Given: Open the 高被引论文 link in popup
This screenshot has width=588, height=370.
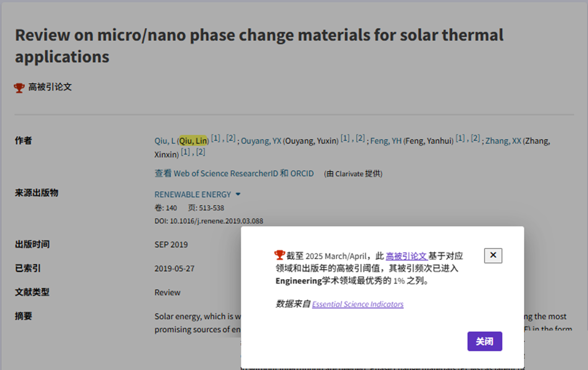Looking at the screenshot, I should pyautogui.click(x=406, y=256).
